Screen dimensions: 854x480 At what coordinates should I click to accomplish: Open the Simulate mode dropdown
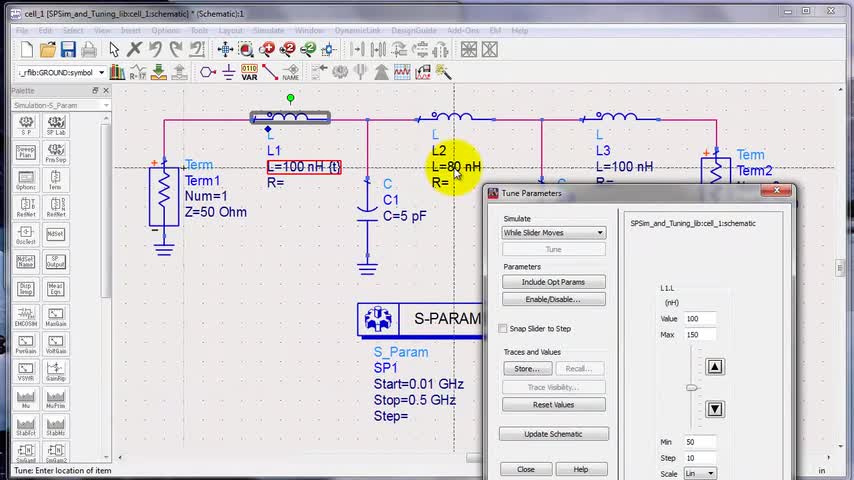coord(553,233)
